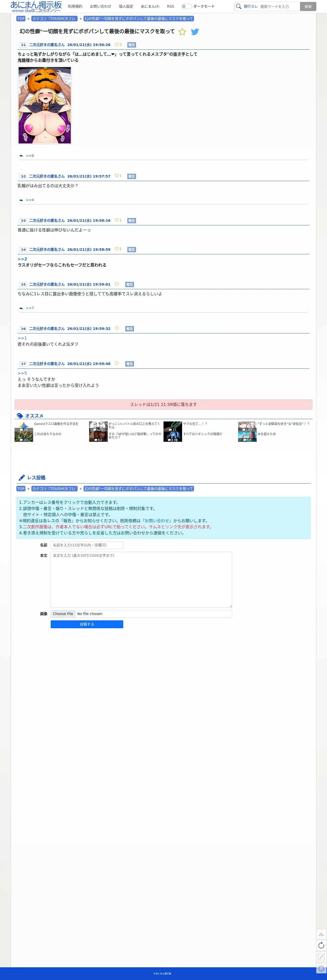Viewport: 327px width, 980px height.
Task: Report post 6 with its 報告 button
Action: [x=130, y=329]
